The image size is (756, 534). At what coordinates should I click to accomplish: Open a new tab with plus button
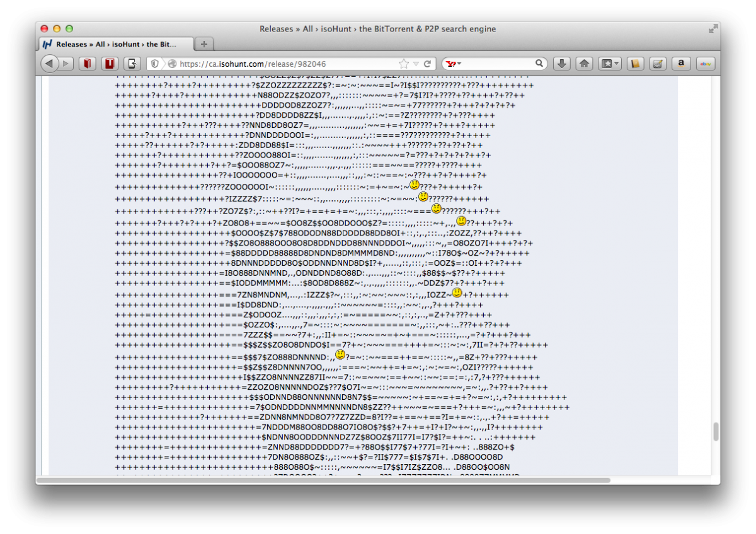(204, 44)
